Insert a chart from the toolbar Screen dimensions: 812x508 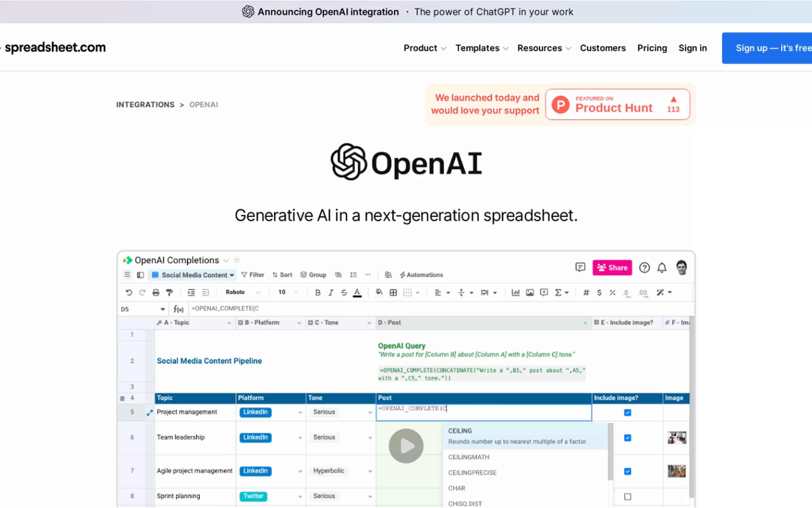(x=516, y=292)
